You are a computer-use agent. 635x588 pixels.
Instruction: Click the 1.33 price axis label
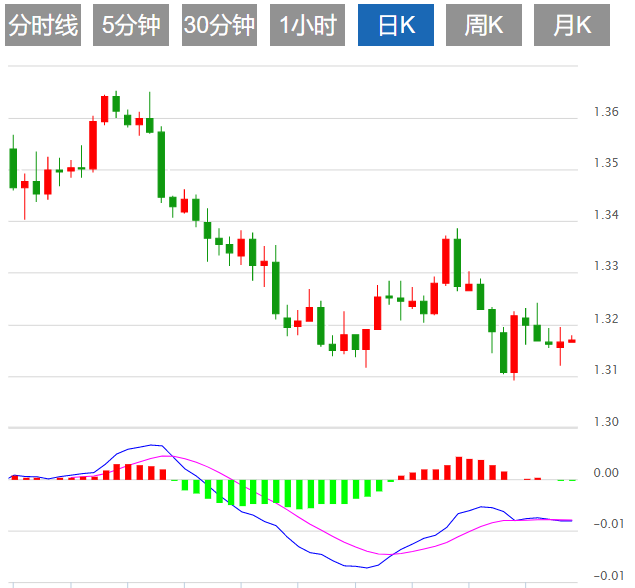pyautogui.click(x=606, y=266)
